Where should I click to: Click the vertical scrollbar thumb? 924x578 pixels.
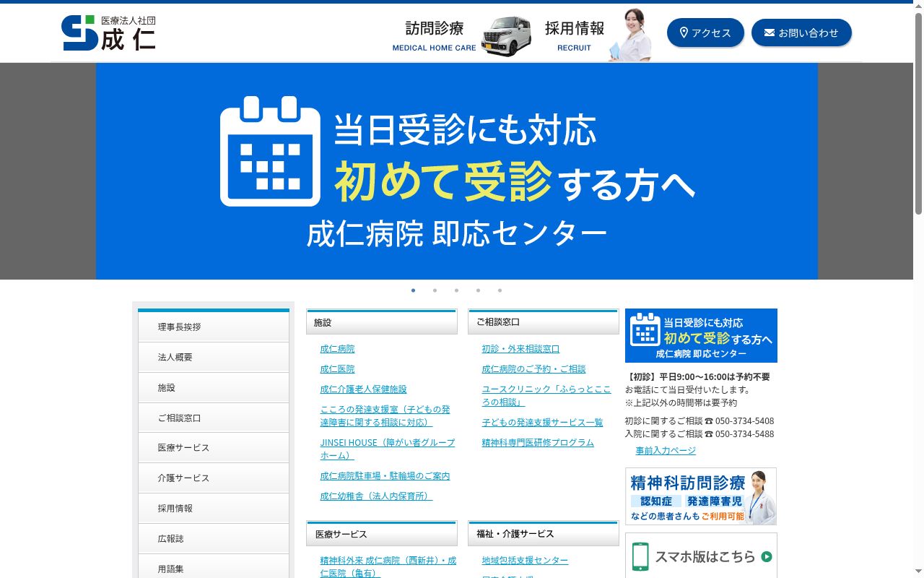(x=918, y=113)
